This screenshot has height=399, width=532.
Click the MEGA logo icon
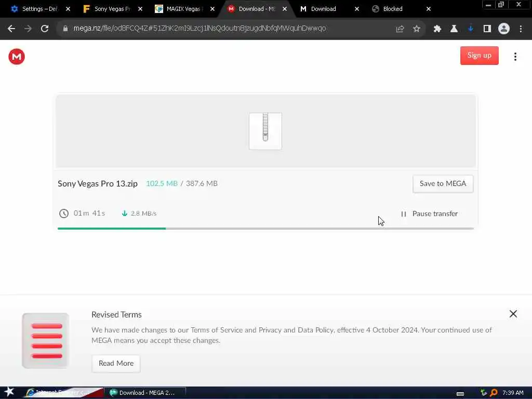(17, 57)
